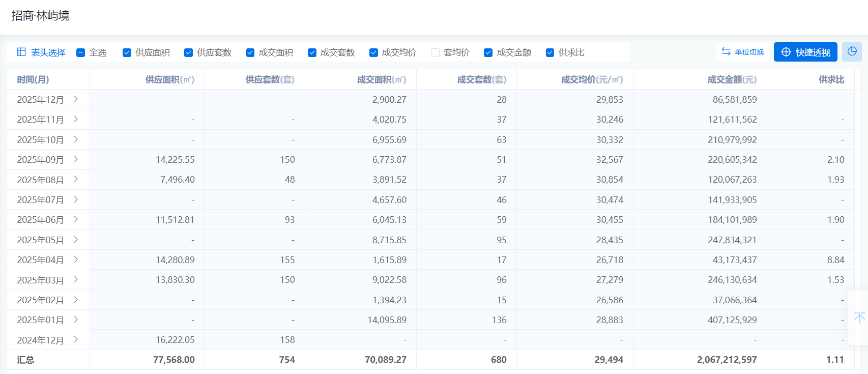This screenshot has width=868, height=374.
Task: Click the 时间(月) column header
Action: click(x=33, y=79)
